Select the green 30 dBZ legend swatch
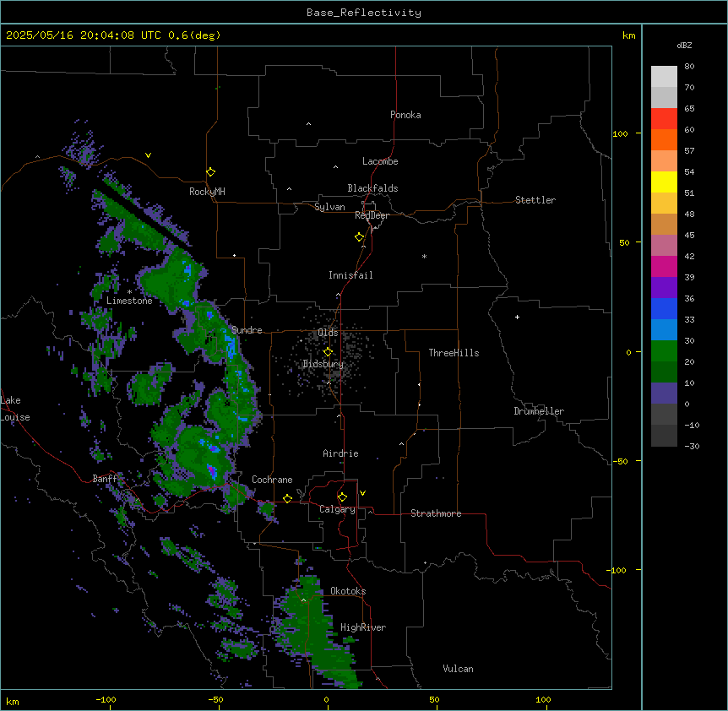Image resolution: width=728 pixels, height=711 pixels. (664, 351)
